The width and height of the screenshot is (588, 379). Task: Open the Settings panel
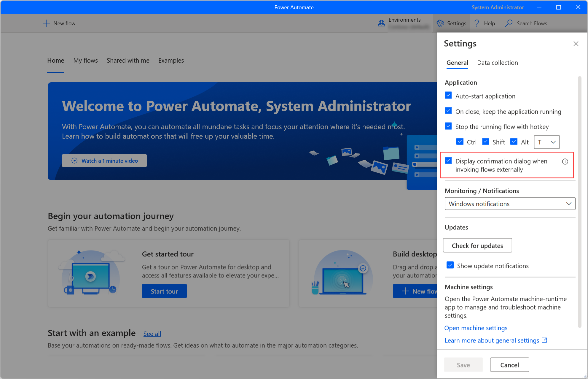451,23
